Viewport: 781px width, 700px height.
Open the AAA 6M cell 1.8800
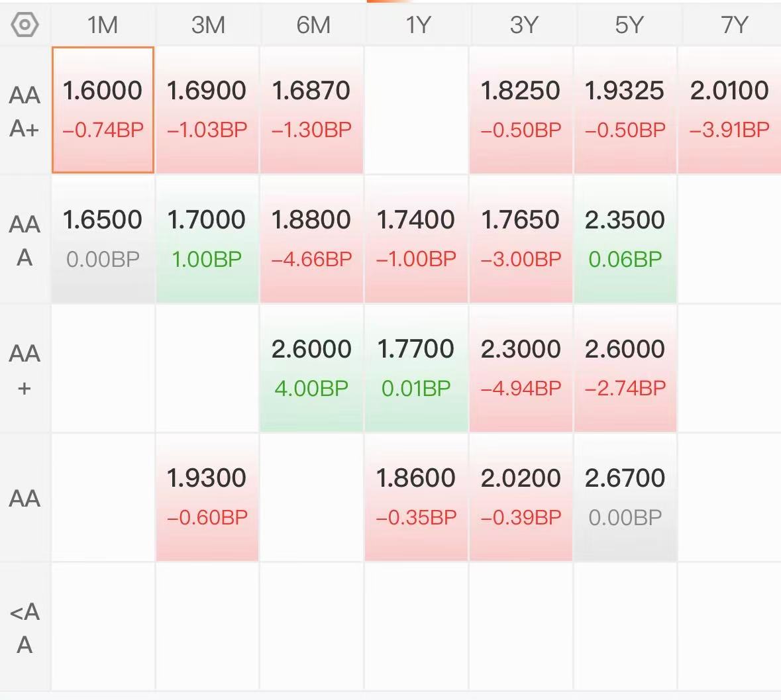(311, 240)
